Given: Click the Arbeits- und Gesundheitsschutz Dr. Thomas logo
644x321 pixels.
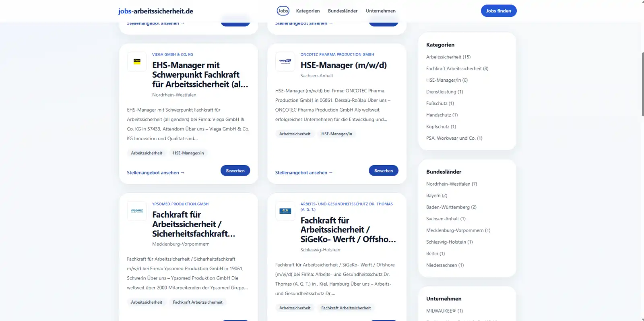Looking at the screenshot, I should click(x=285, y=211).
